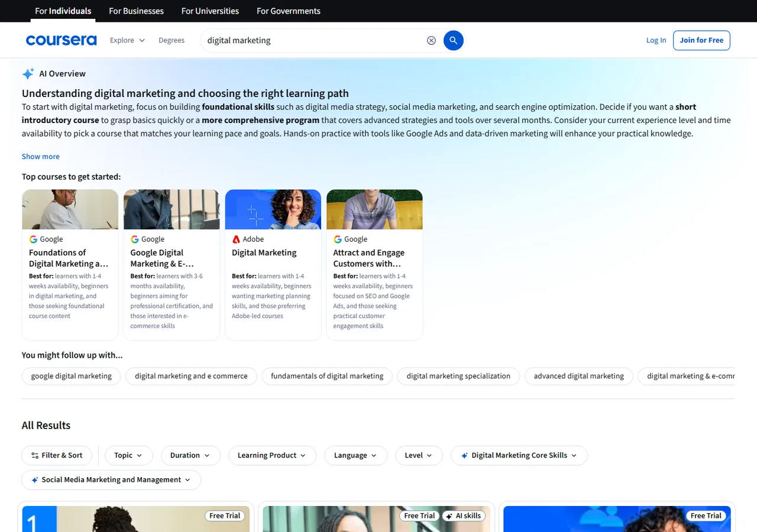Click sparkle icon in Social Media Marketing filter
757x532 pixels.
click(35, 480)
